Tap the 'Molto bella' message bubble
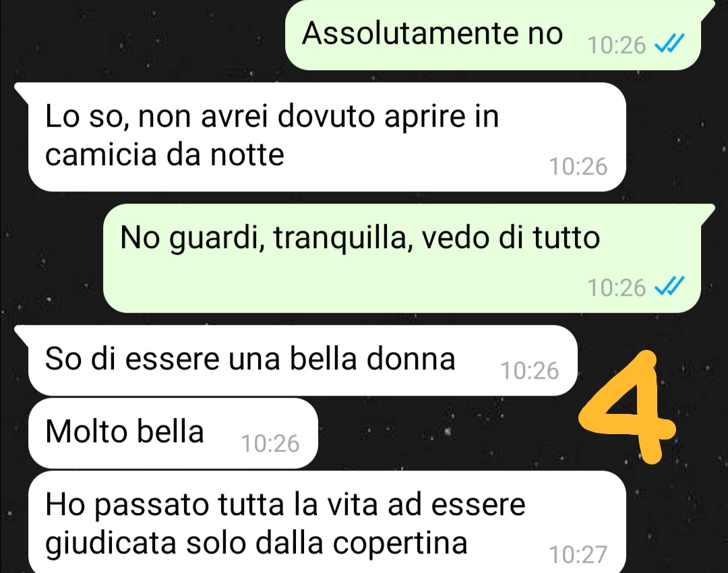The image size is (728, 573). 173,433
